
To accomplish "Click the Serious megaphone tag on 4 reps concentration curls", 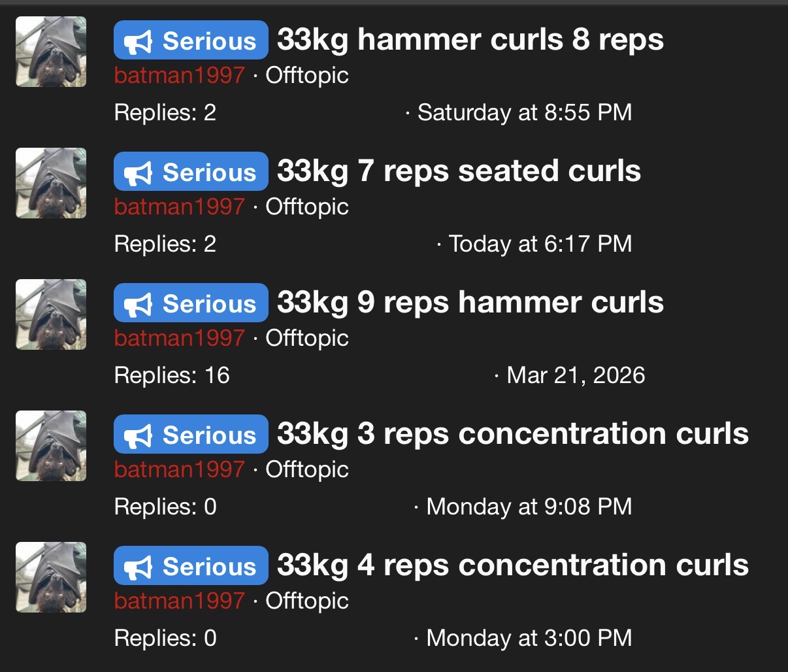I will 191,566.
